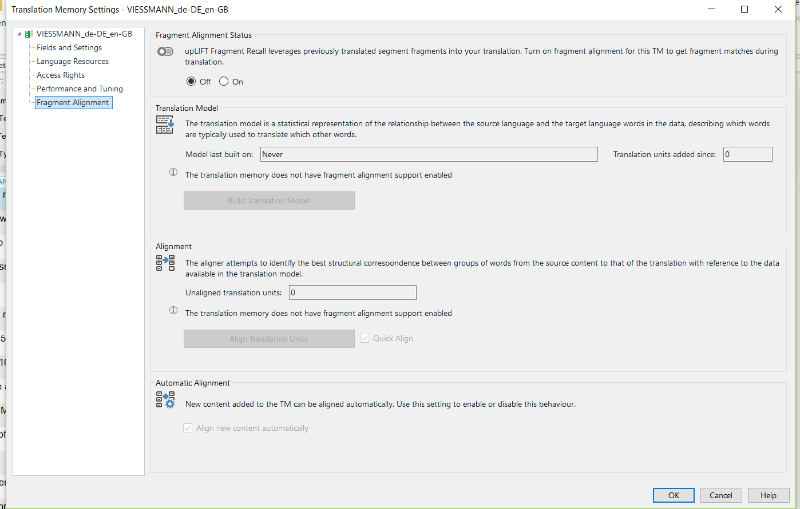The height and width of the screenshot is (509, 800).
Task: Click the Alignment section icon
Action: tap(165, 263)
